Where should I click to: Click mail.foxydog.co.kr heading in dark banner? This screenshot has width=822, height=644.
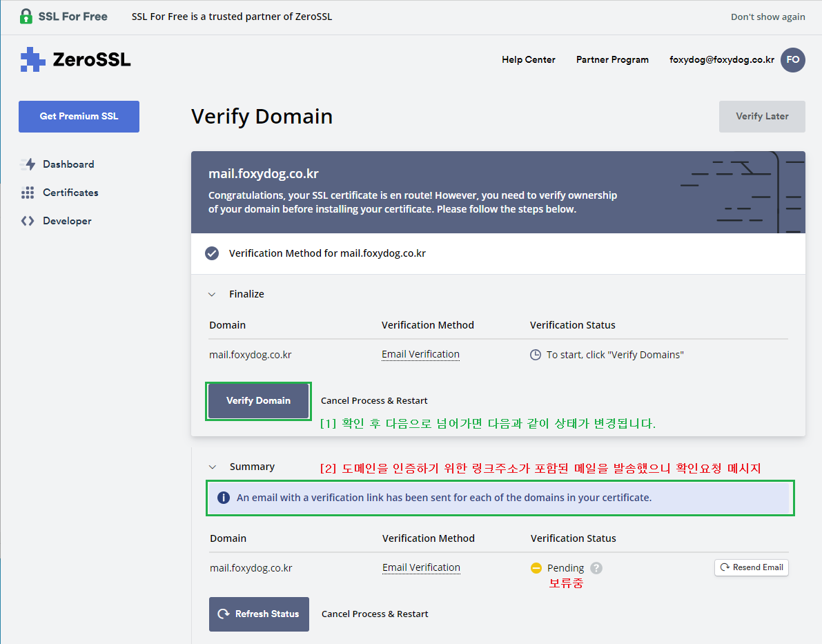(264, 173)
